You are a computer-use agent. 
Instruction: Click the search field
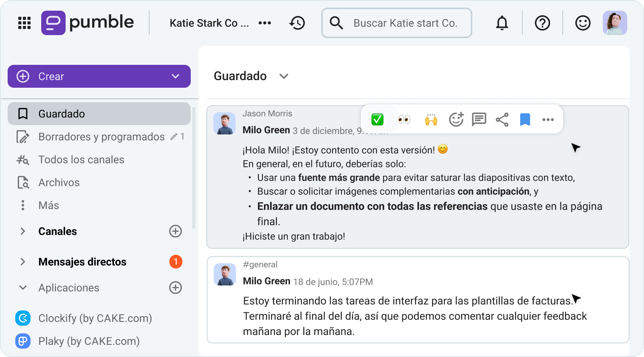(x=397, y=23)
